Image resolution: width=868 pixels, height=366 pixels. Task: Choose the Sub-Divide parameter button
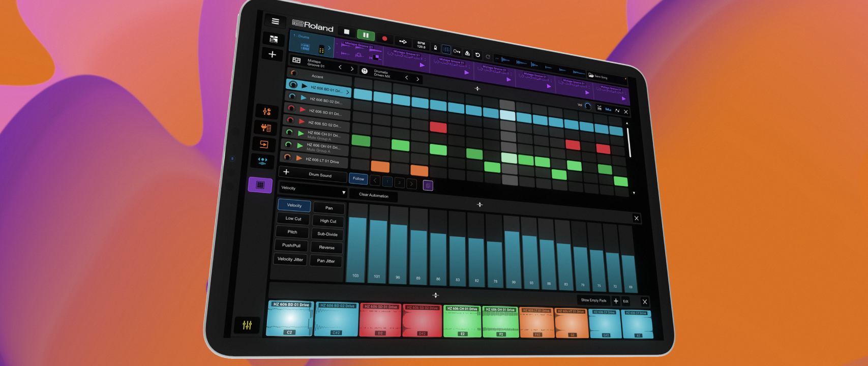click(327, 234)
